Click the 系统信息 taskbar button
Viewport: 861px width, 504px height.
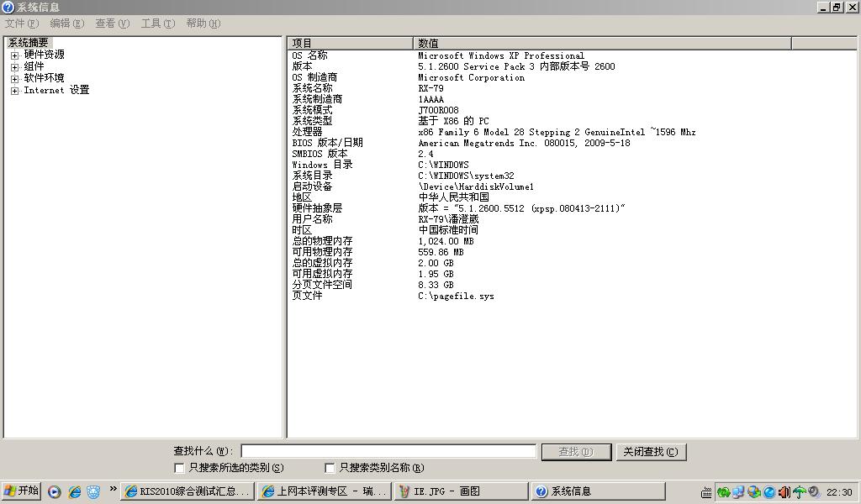pyautogui.click(x=598, y=491)
